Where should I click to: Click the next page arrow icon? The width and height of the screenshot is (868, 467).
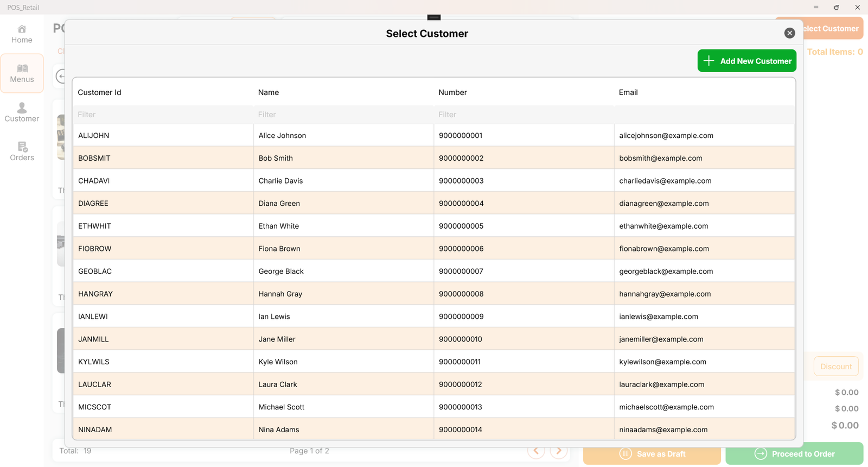pos(559,451)
